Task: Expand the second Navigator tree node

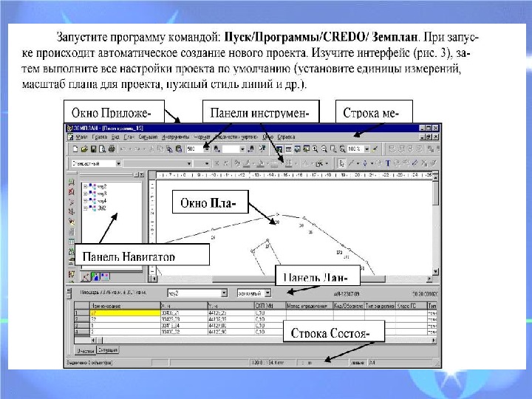Action: point(85,194)
